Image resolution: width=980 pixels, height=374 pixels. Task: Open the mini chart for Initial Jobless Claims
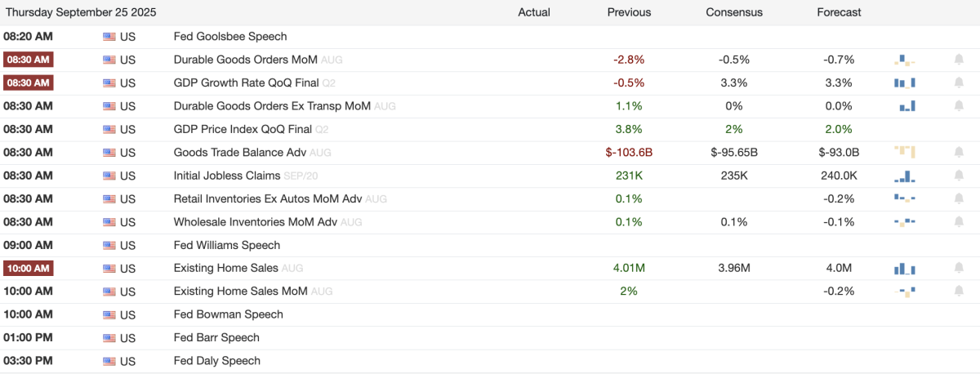(905, 176)
